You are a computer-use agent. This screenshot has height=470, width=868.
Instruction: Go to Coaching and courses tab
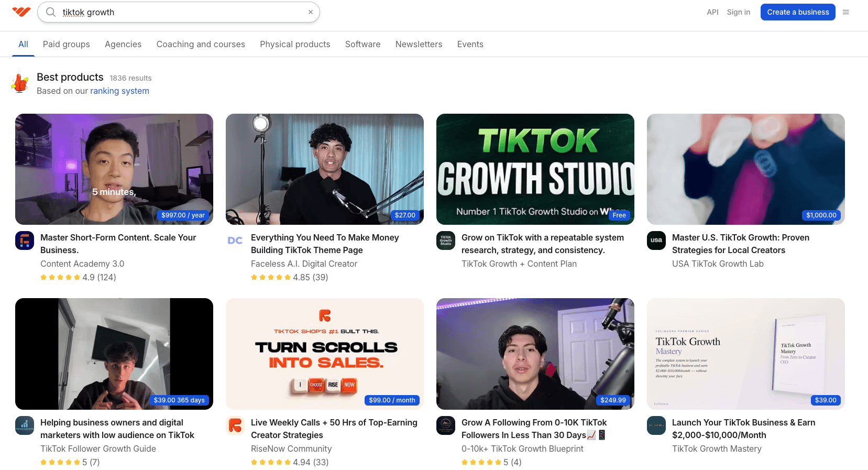click(x=201, y=44)
